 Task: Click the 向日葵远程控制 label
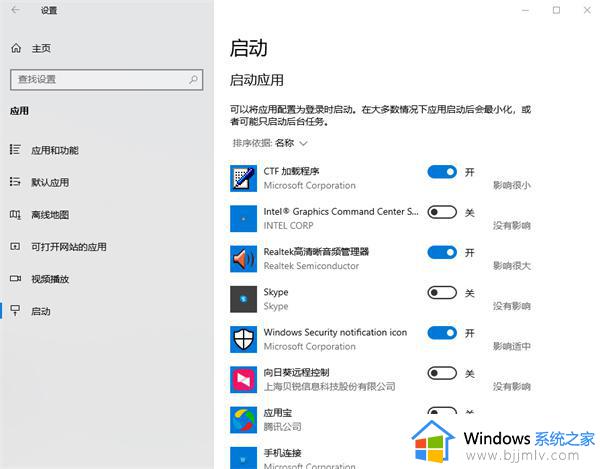coord(297,372)
